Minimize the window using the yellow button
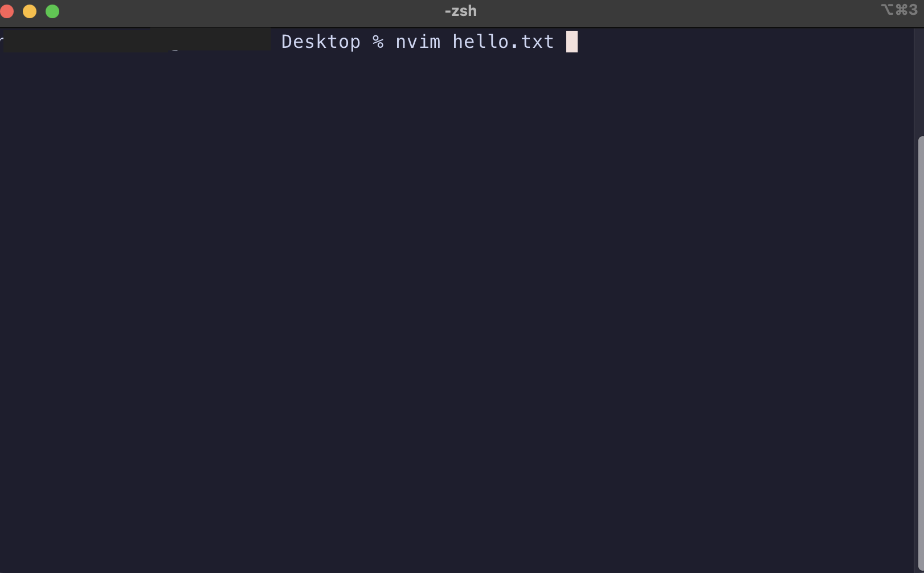 30,11
